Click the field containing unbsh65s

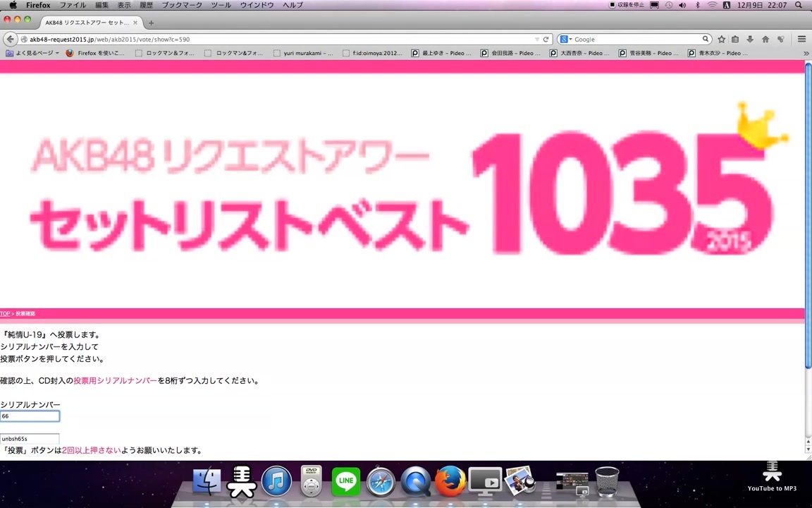coord(30,439)
